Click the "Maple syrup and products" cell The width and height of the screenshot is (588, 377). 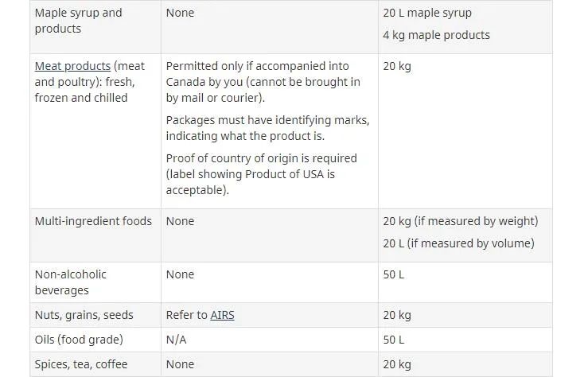pyautogui.click(x=78, y=21)
